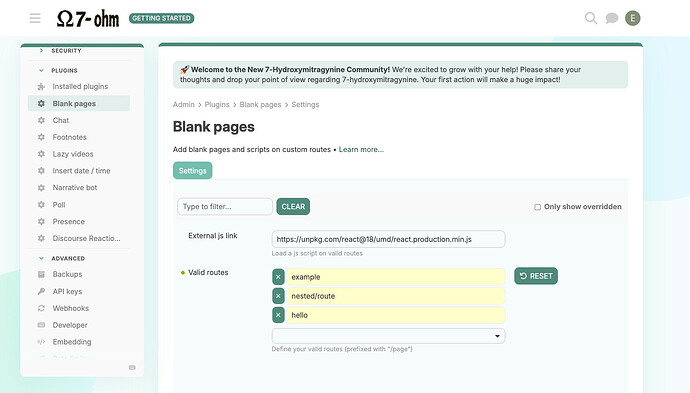The image size is (690, 393).
Task: Click the RESET valid routes button
Action: point(536,276)
